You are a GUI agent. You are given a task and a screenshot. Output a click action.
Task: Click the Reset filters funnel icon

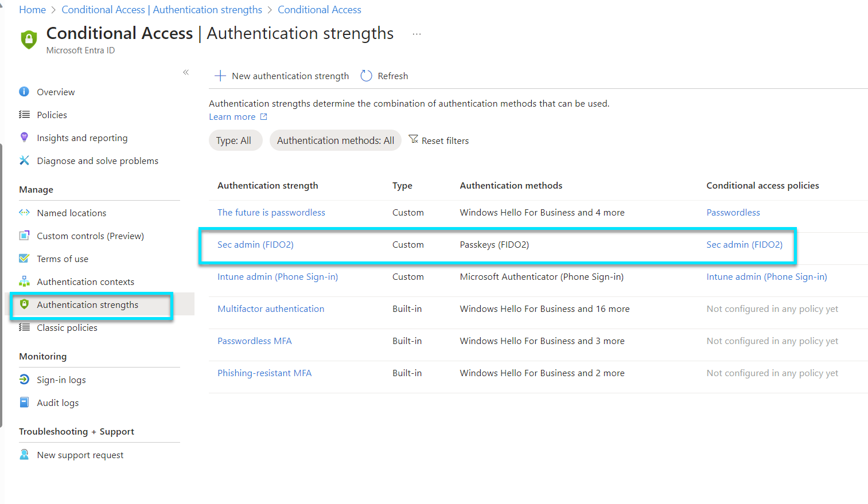(x=413, y=139)
